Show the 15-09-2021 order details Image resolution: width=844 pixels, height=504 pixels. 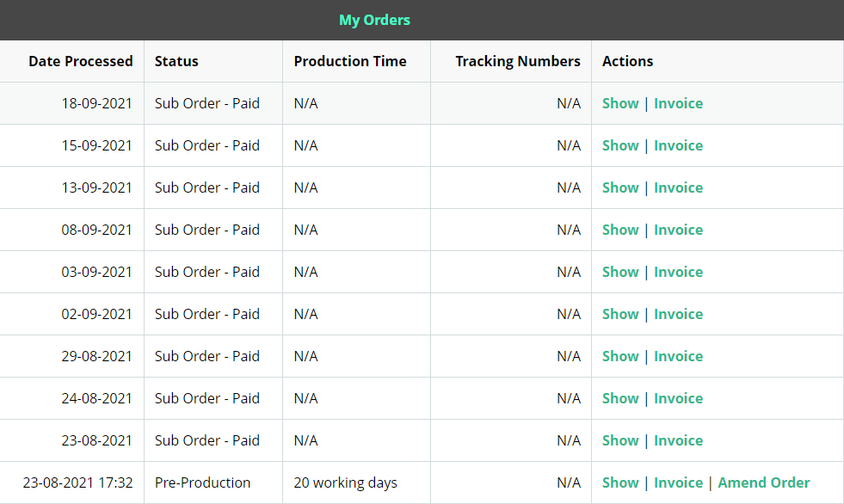click(620, 145)
